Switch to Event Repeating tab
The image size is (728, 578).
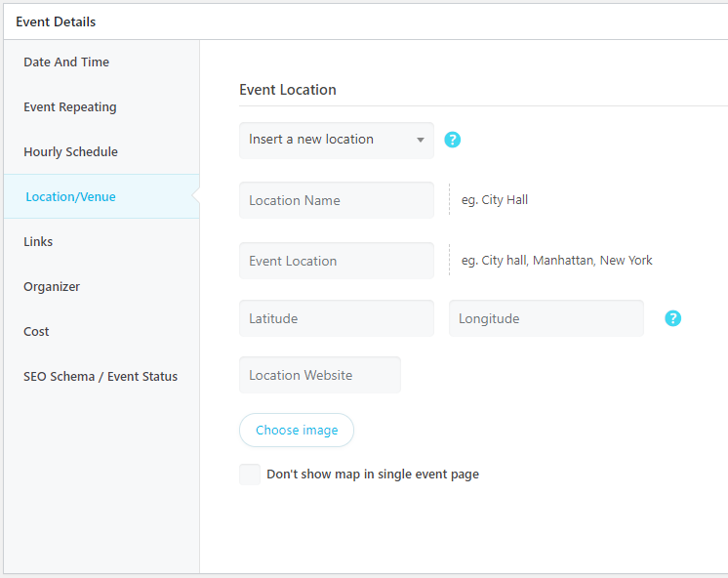70,107
